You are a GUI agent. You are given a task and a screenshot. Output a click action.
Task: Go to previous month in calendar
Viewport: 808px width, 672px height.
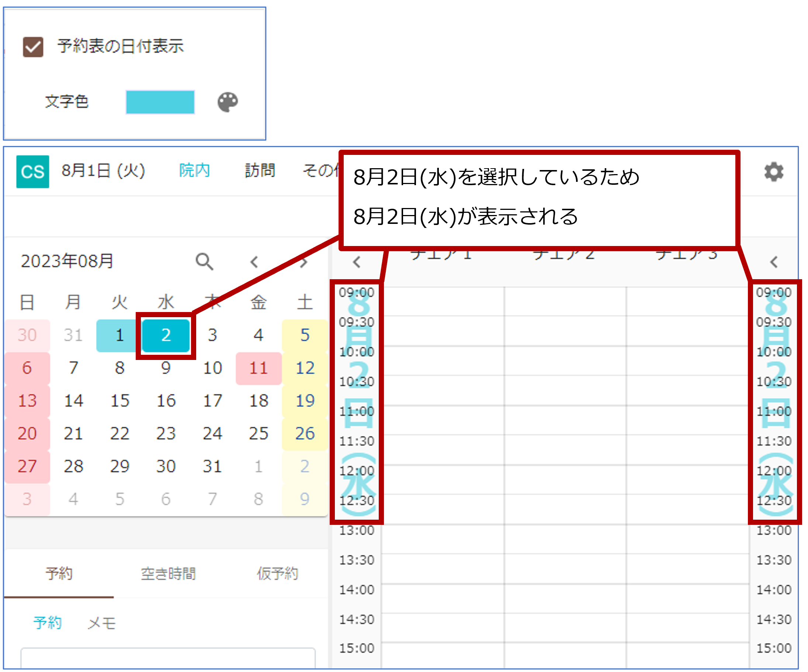(x=254, y=262)
